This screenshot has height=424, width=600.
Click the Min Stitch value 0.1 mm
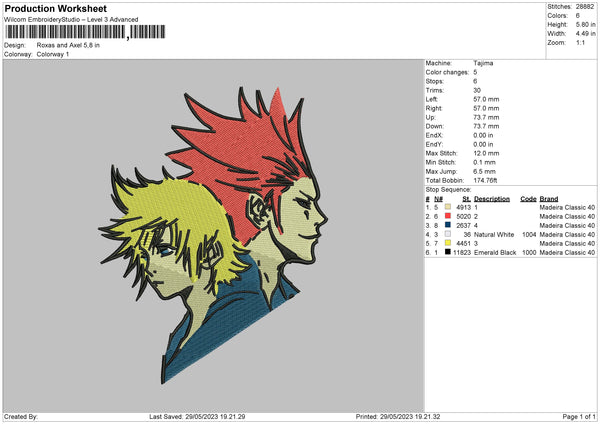coord(484,162)
